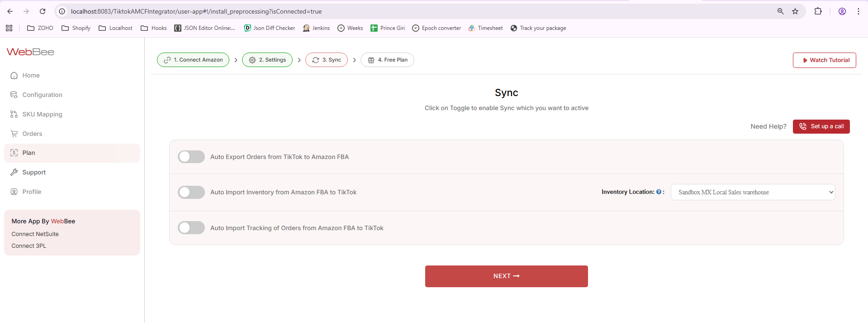Viewport: 868px width, 323px height.
Task: Open Configuration in the sidebar menu
Action: [42, 95]
